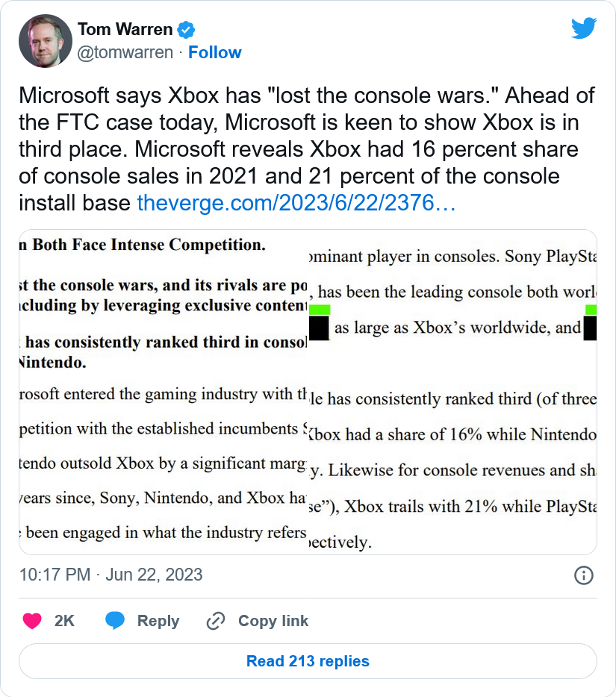Click the green highlight in right image
616x697 pixels.
pyautogui.click(x=320, y=309)
